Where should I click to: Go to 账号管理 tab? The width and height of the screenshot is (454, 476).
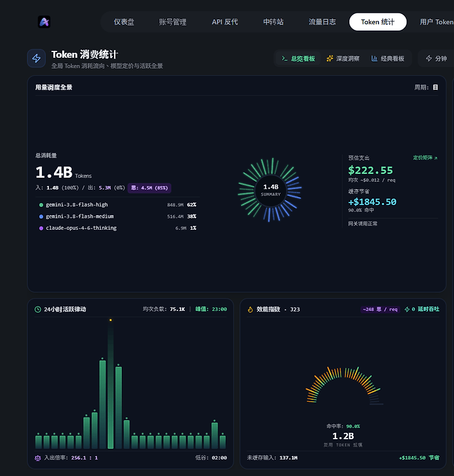[x=172, y=22]
